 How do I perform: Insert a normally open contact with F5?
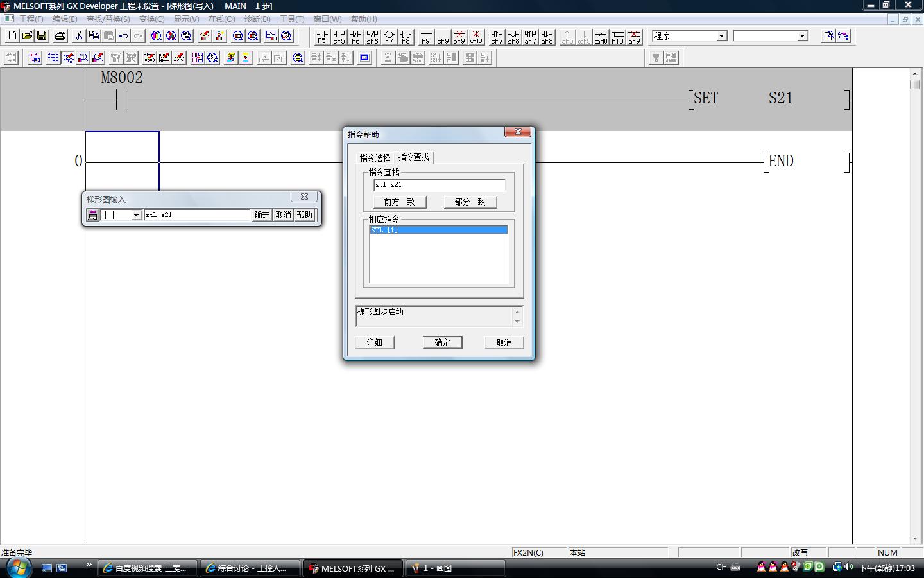321,37
